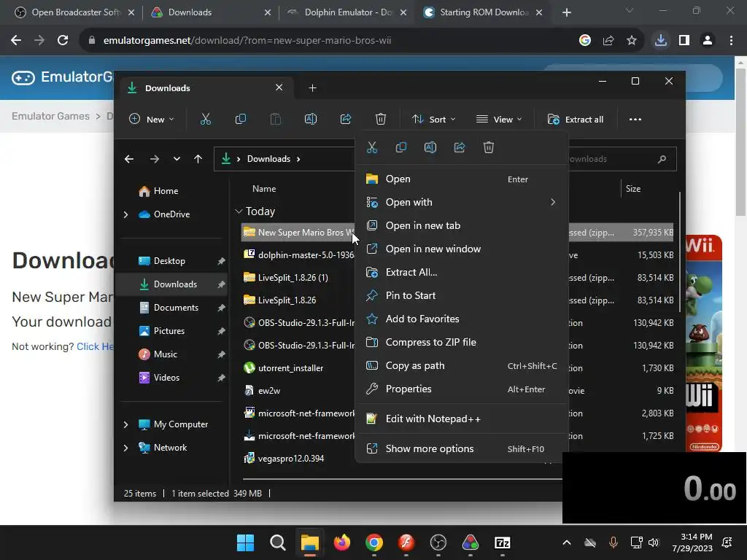Click Delete icon atop context menu
This screenshot has width=747, height=560.
point(489,147)
